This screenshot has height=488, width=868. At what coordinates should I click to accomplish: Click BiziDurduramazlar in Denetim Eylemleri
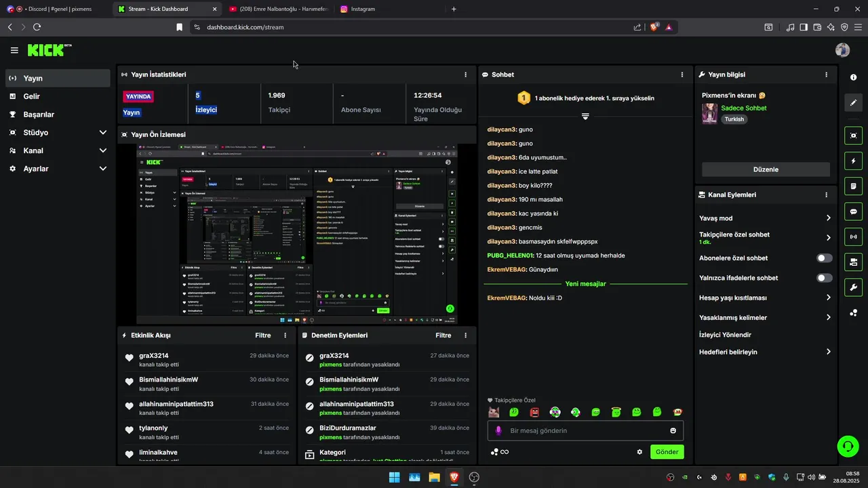pyautogui.click(x=348, y=428)
